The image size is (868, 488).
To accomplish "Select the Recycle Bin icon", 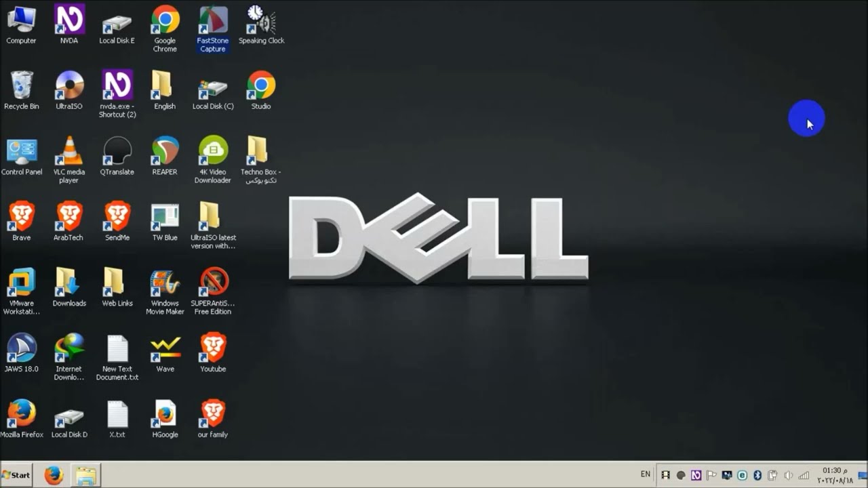I will (21, 91).
